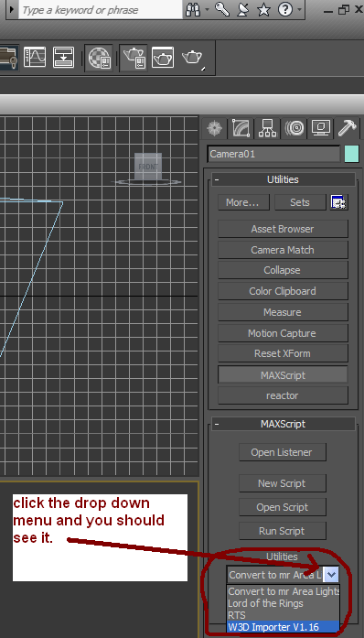Click the binoculars search icon
This screenshot has height=638, width=364.
[x=193, y=10]
